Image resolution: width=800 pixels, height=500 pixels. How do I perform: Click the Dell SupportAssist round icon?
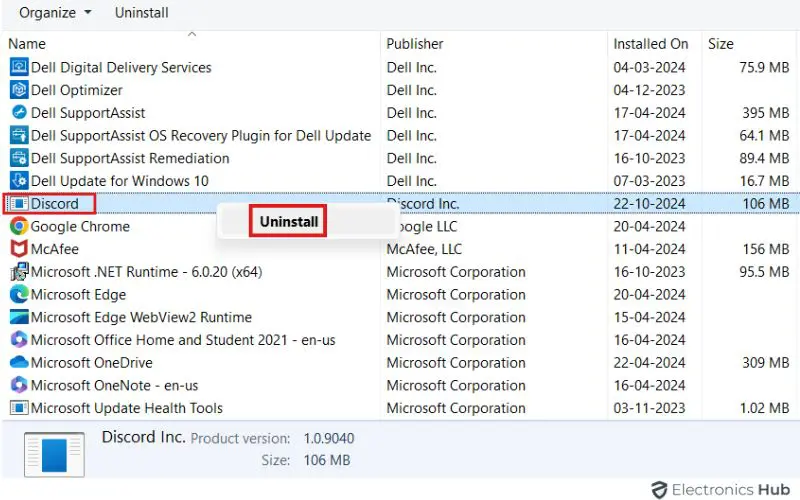(x=19, y=112)
